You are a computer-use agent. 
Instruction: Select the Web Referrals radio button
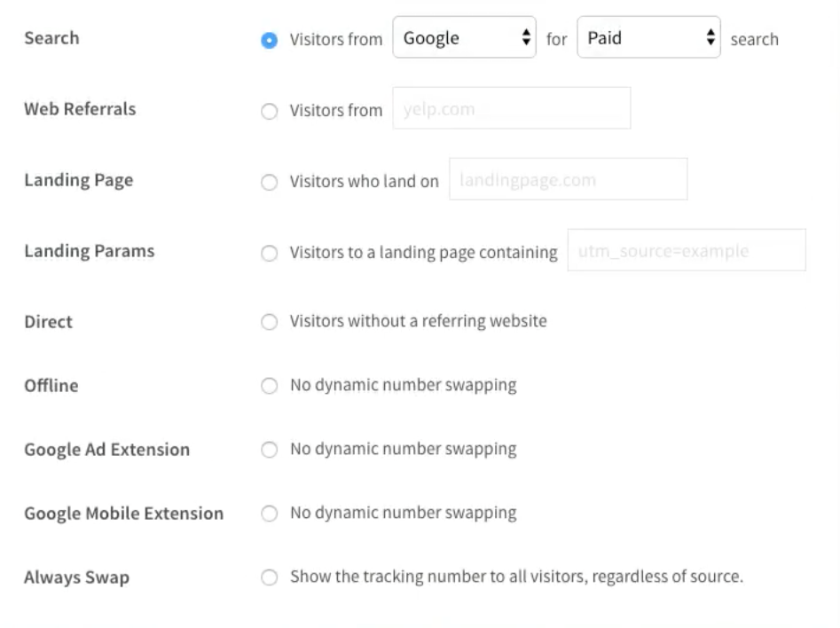coord(269,112)
